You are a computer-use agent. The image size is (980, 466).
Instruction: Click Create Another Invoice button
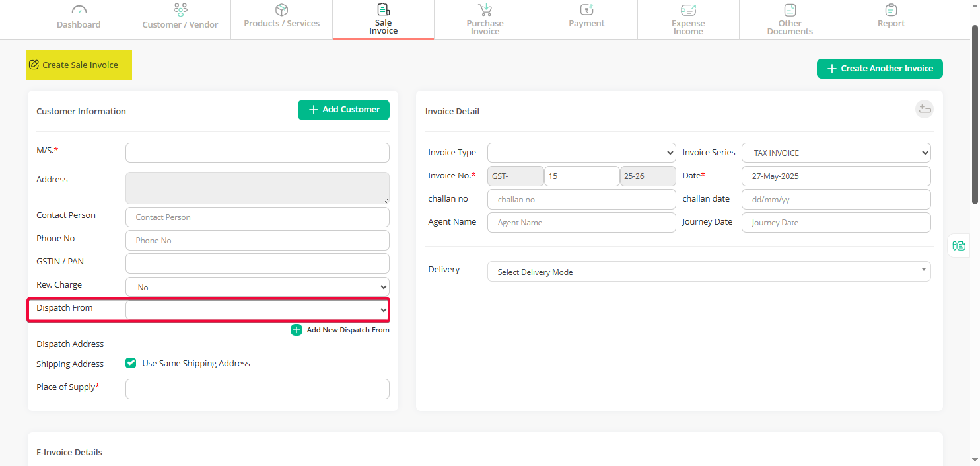[x=879, y=69]
